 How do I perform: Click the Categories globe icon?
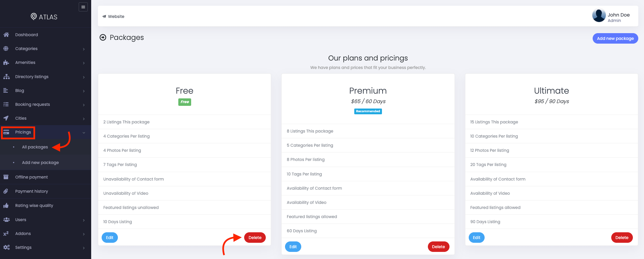point(6,48)
